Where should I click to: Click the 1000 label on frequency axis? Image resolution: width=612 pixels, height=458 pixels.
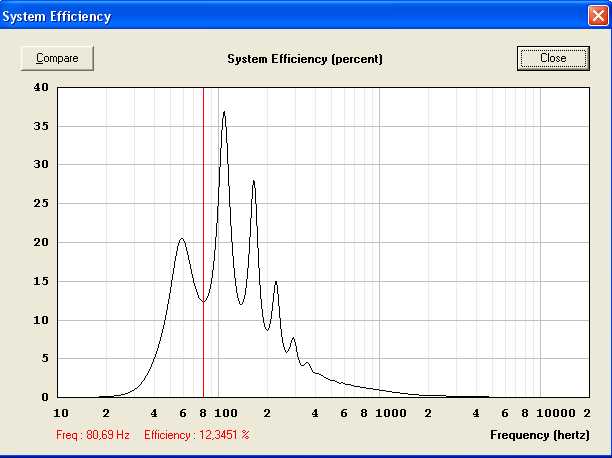coord(391,413)
